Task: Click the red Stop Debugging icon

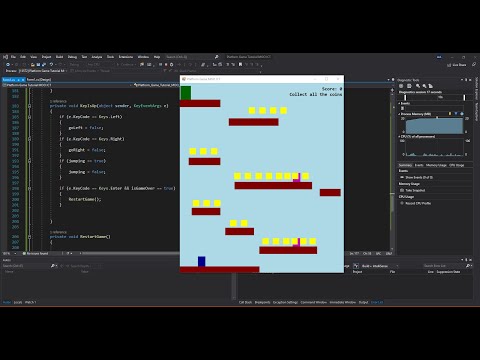Action: coord(166,65)
